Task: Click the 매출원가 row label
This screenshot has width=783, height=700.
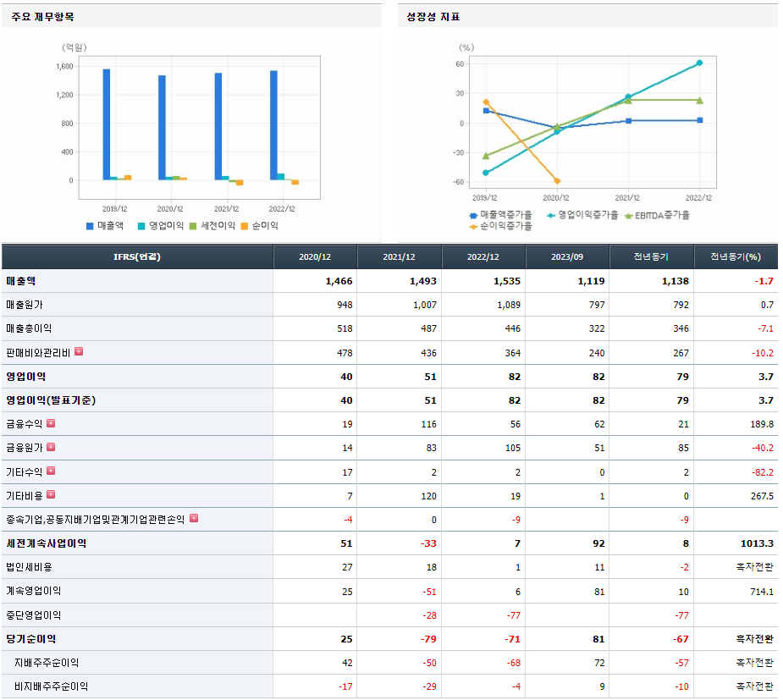Action: (x=25, y=305)
